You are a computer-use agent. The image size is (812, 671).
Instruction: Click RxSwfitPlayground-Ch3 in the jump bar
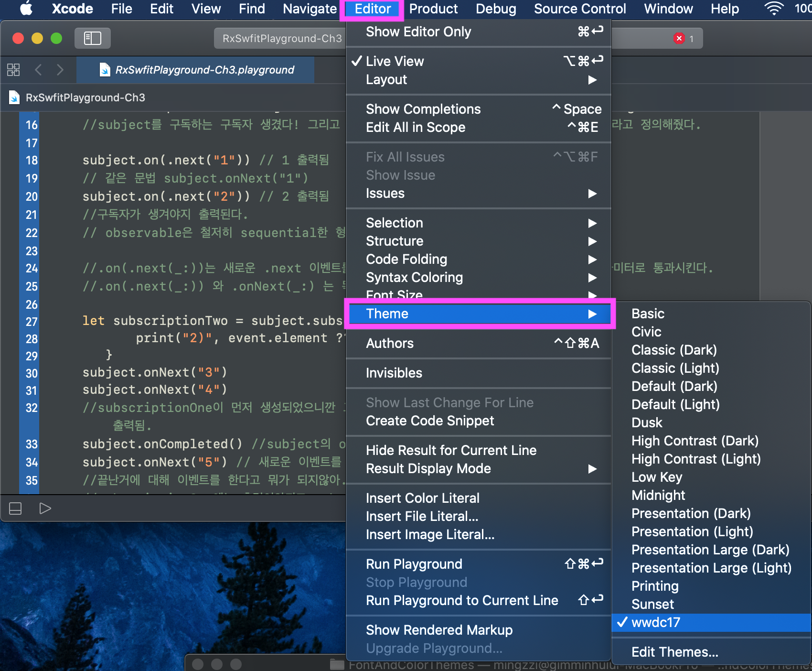click(x=85, y=97)
